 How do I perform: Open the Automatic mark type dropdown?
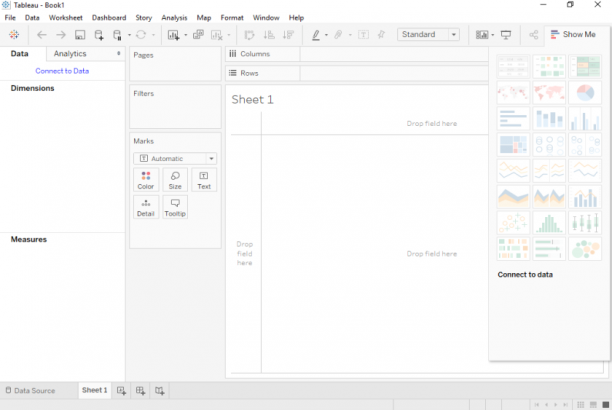tap(175, 159)
